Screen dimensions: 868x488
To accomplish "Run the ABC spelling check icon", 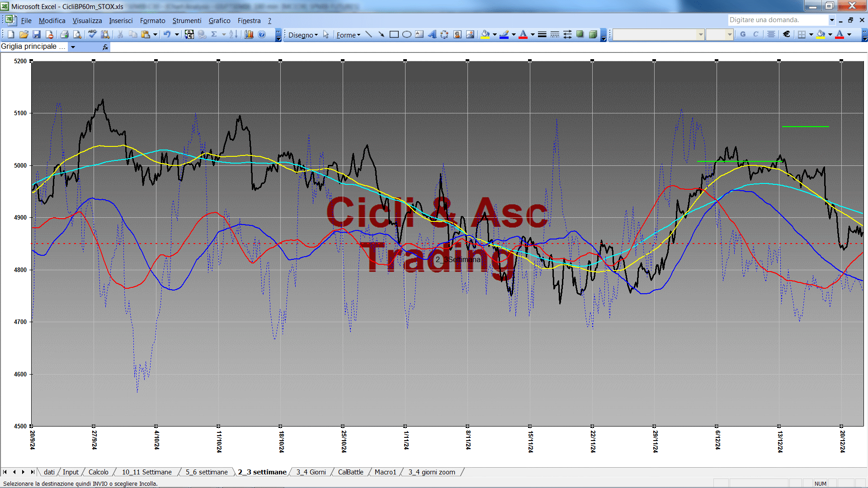I will (92, 34).
